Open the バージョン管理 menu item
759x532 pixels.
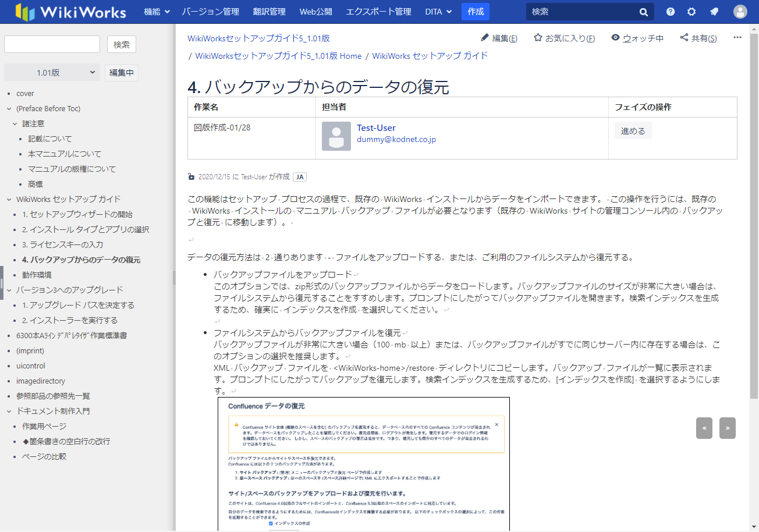(x=210, y=12)
